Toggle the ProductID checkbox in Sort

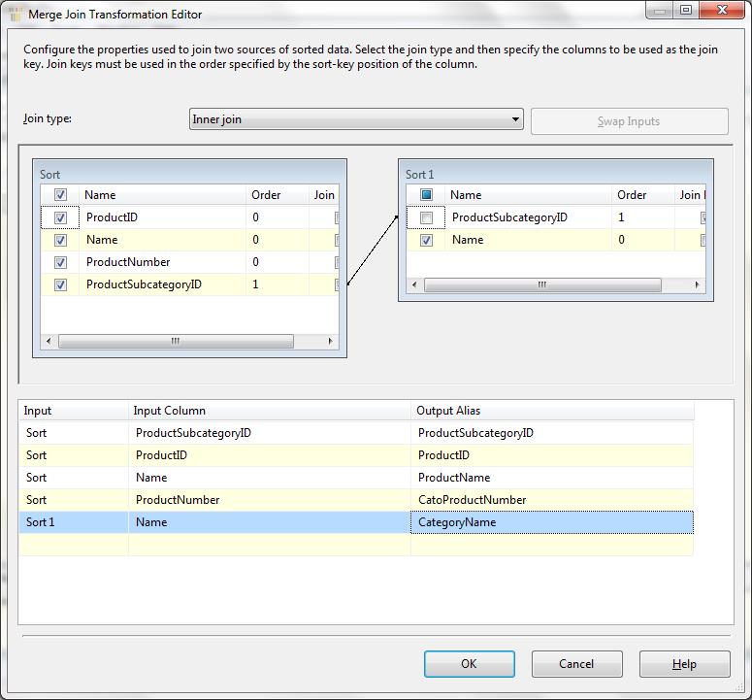pos(60,218)
